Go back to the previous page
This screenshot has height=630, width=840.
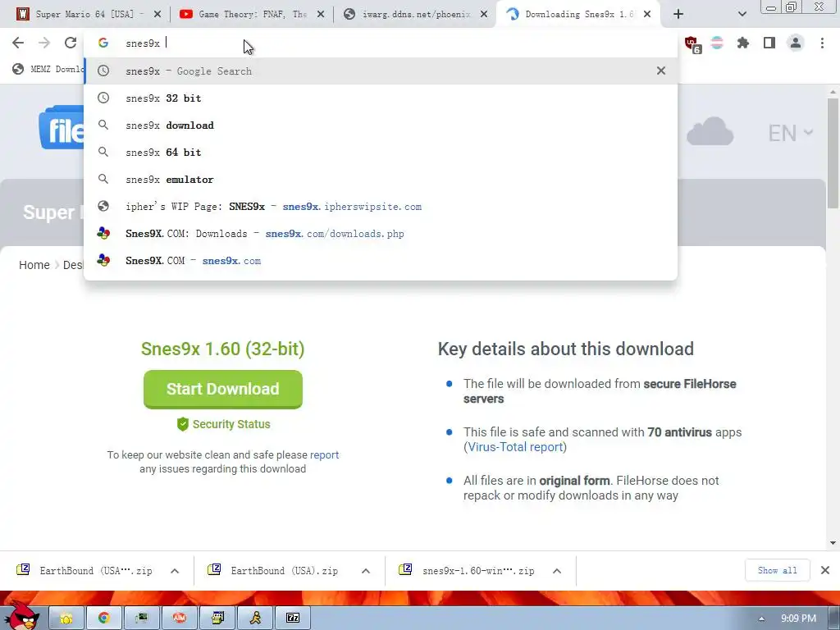pyautogui.click(x=18, y=43)
